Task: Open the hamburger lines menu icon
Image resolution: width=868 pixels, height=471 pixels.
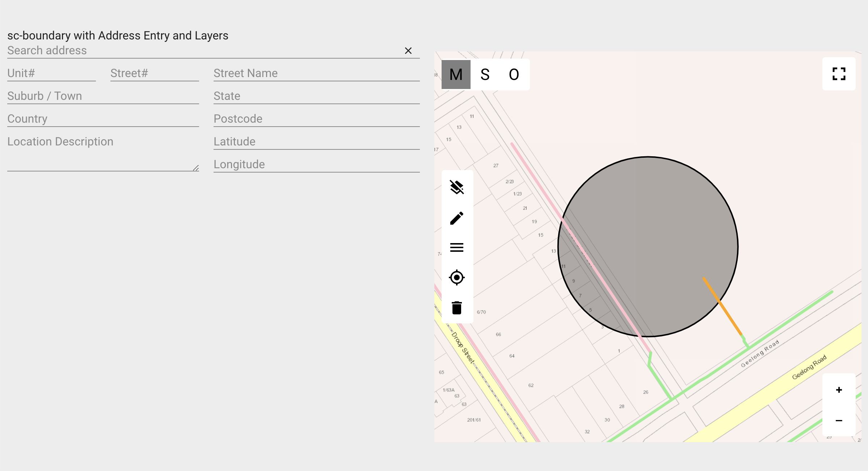Action: tap(457, 247)
